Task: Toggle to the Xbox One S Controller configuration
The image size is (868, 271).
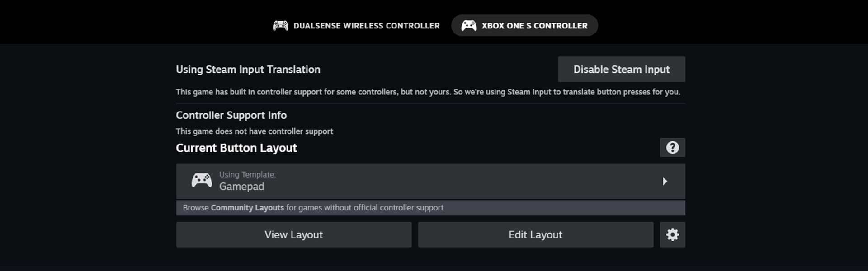Action: pos(524,26)
